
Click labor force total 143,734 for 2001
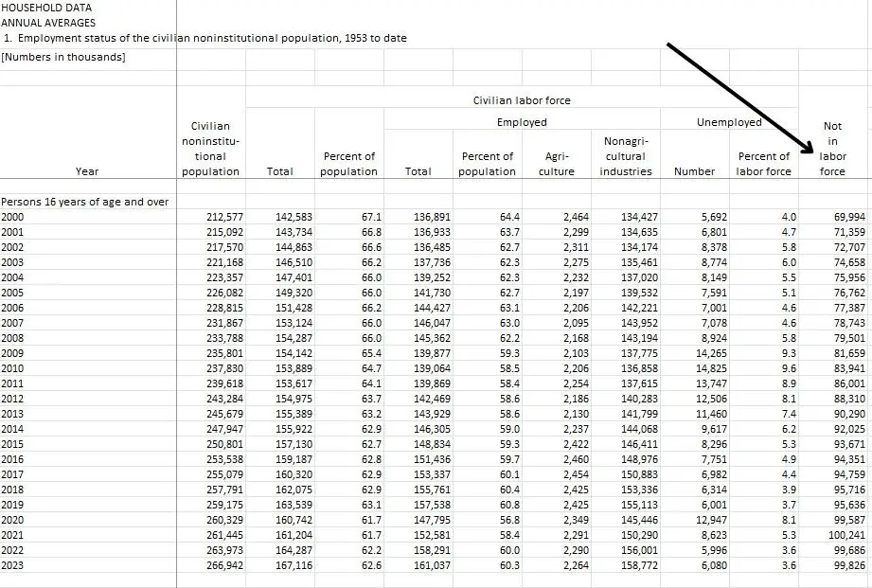click(294, 232)
